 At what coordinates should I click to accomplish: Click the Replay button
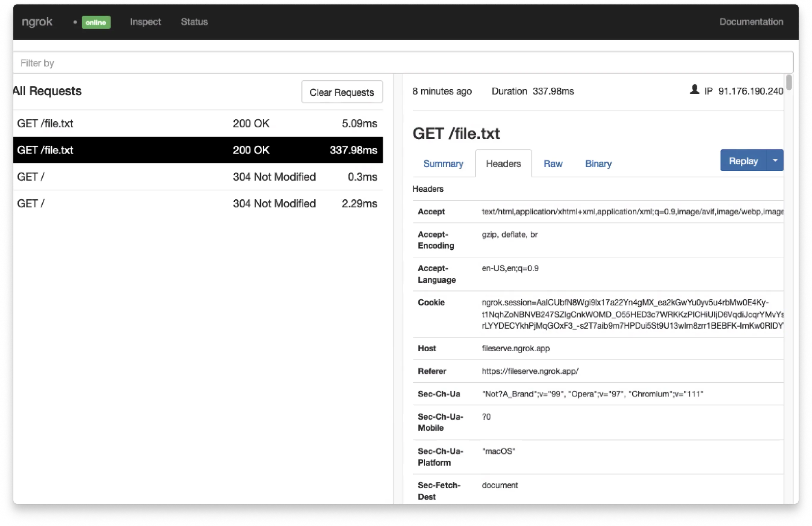click(x=743, y=160)
